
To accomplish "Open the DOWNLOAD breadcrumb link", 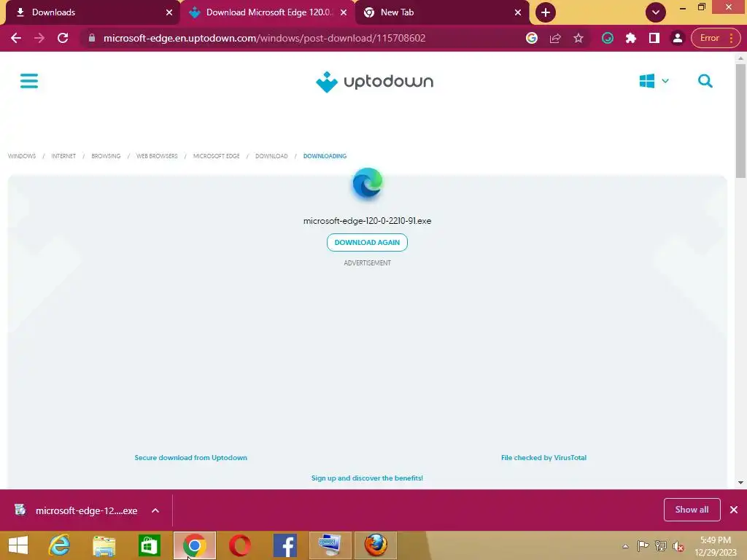I will click(x=271, y=156).
